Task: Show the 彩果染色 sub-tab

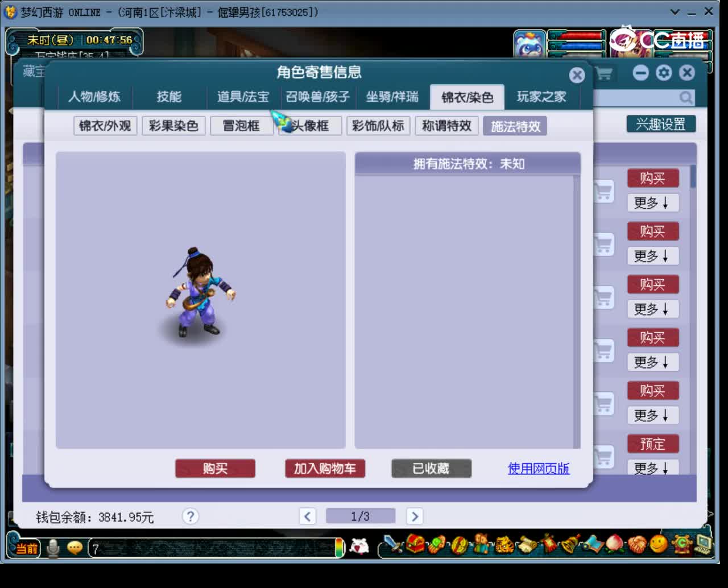Action: tap(173, 126)
